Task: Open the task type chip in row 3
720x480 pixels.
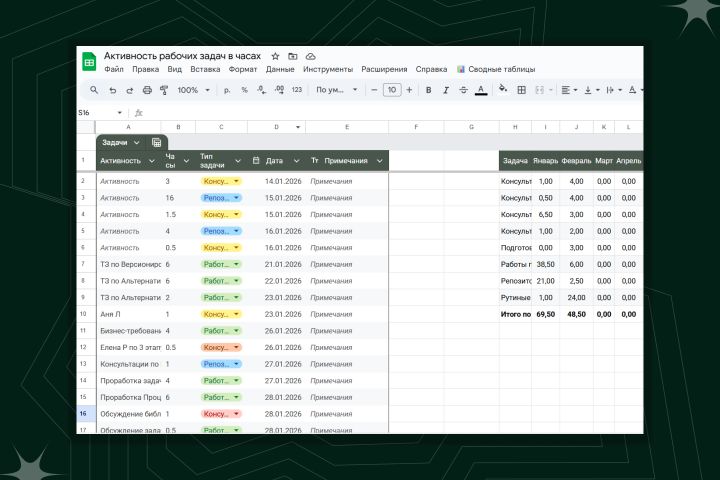Action: (221, 198)
